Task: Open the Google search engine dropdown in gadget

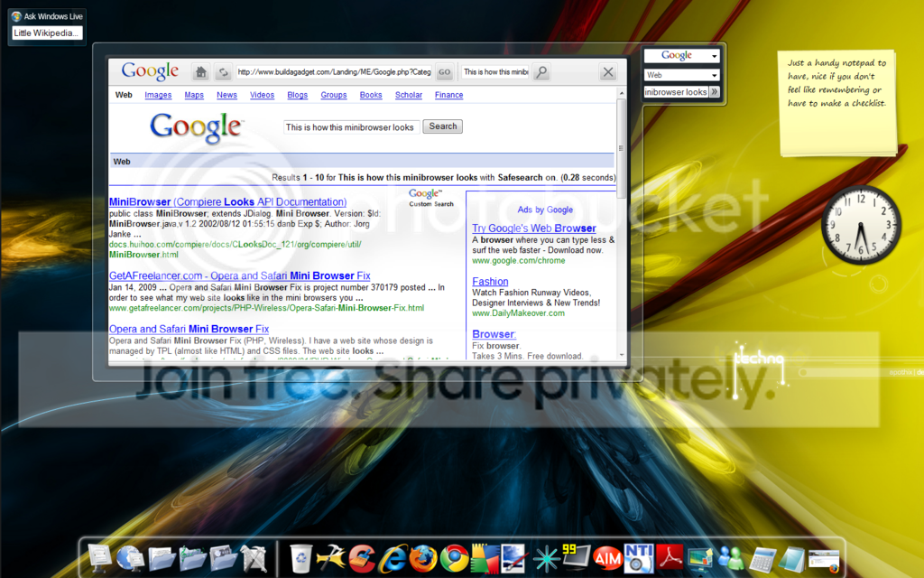Action: [x=682, y=55]
